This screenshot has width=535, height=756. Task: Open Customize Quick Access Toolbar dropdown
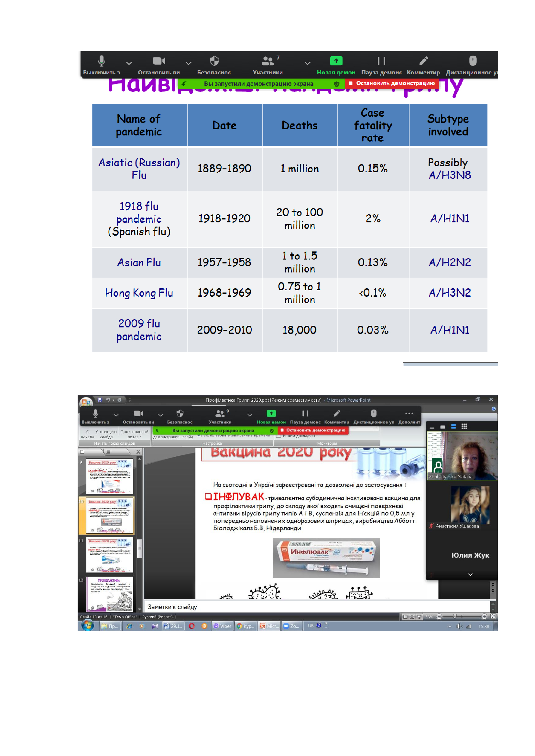tap(129, 400)
